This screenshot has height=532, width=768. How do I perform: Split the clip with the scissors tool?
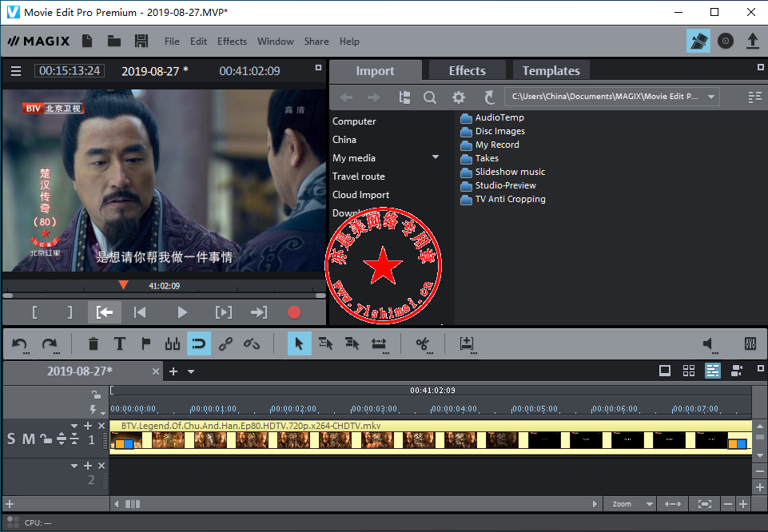click(x=424, y=344)
